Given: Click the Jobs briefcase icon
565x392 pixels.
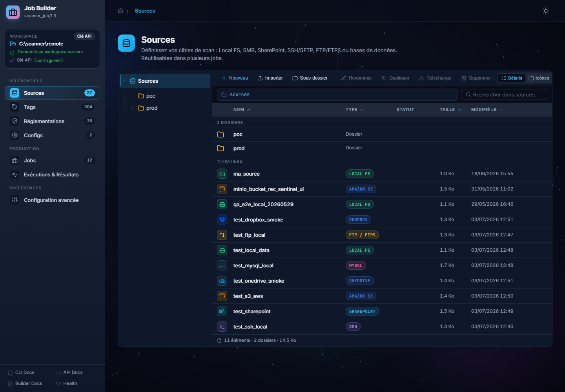Looking at the screenshot, I should pos(15,160).
